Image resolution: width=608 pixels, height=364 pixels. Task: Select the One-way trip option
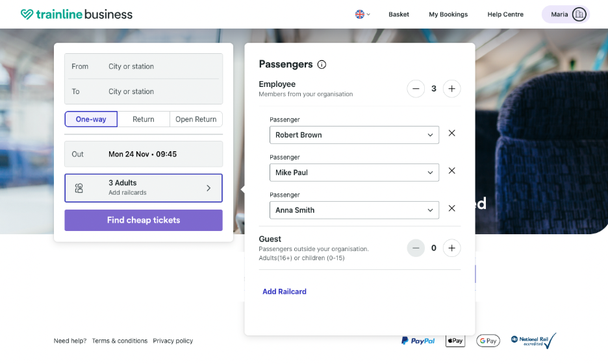91,119
